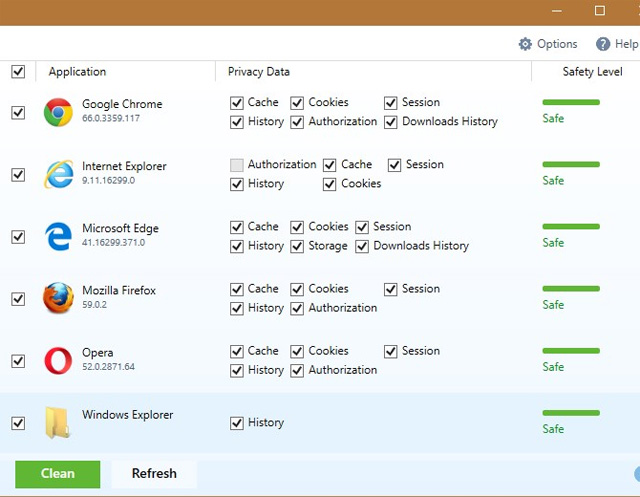Click the Privacy Data column header
Viewport: 640px width, 497px height.
(x=259, y=72)
